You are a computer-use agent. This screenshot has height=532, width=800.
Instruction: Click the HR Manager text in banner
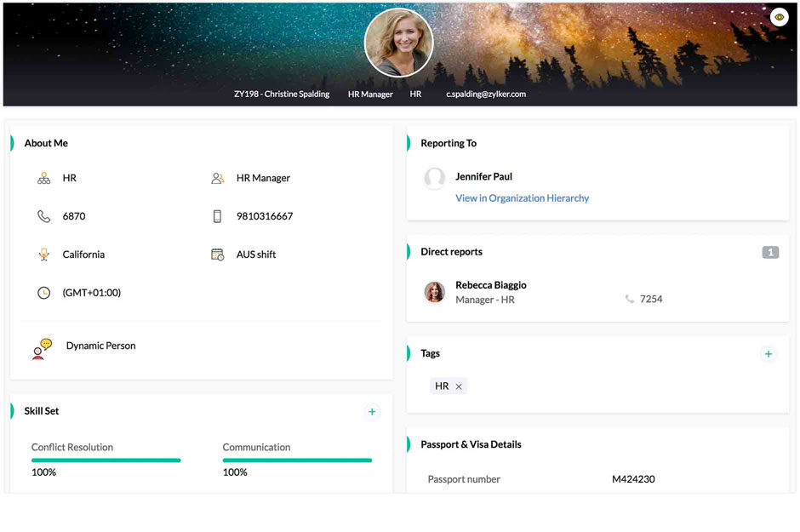[x=370, y=94]
